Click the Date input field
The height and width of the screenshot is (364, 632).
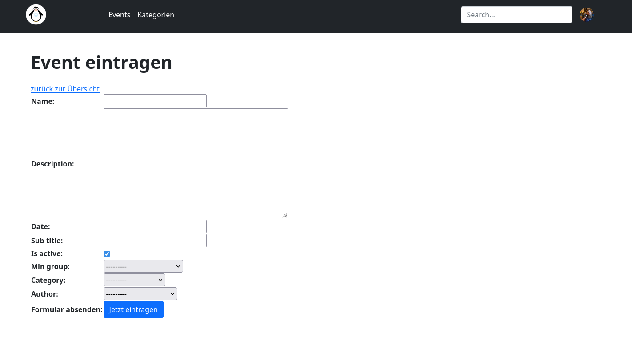(x=155, y=226)
